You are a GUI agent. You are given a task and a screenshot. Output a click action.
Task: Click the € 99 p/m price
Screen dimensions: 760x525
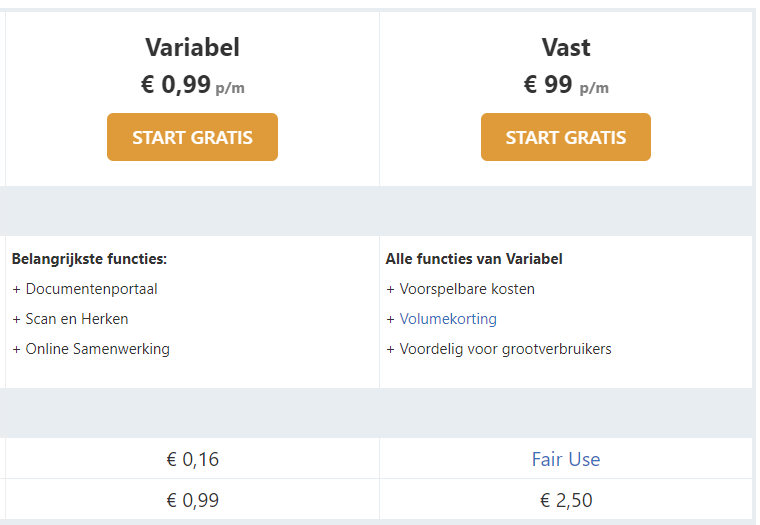[x=566, y=85]
